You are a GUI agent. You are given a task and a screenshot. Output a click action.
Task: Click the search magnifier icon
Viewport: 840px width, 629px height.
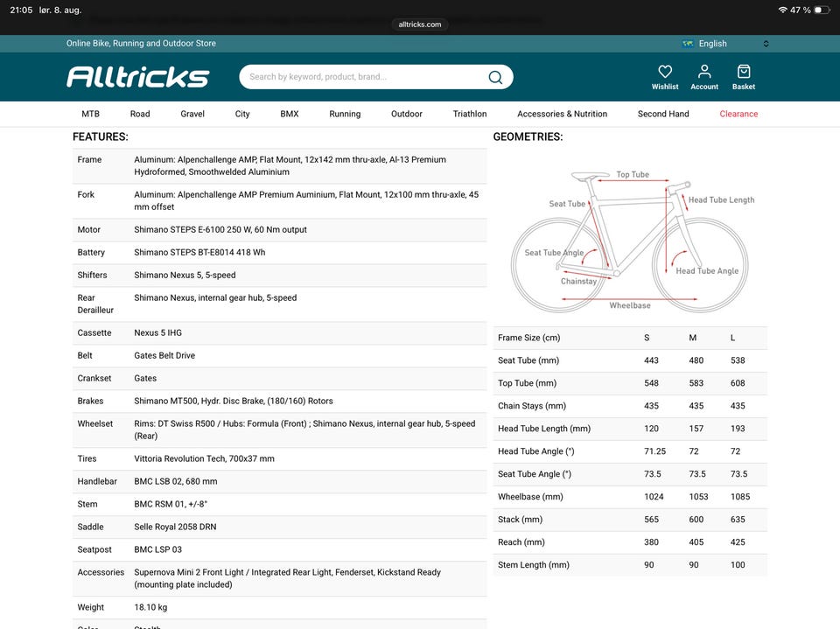[495, 77]
